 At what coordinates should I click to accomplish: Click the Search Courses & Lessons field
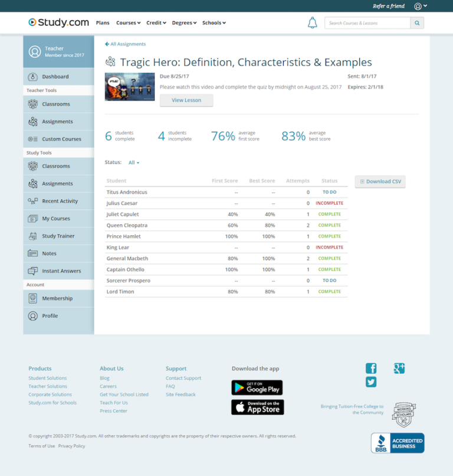[367, 23]
